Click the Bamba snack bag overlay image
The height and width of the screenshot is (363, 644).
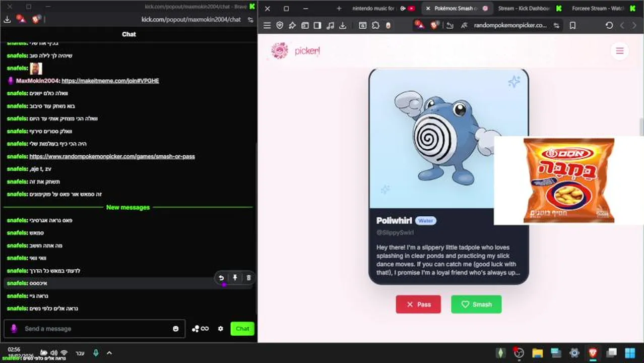[569, 180]
